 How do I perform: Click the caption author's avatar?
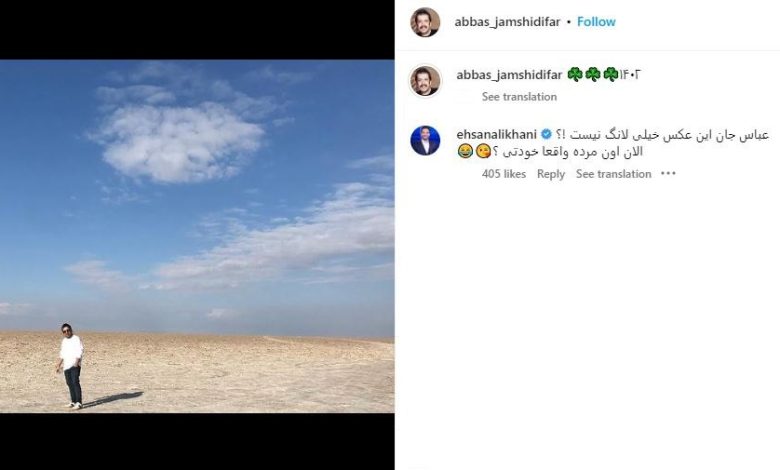point(425,80)
